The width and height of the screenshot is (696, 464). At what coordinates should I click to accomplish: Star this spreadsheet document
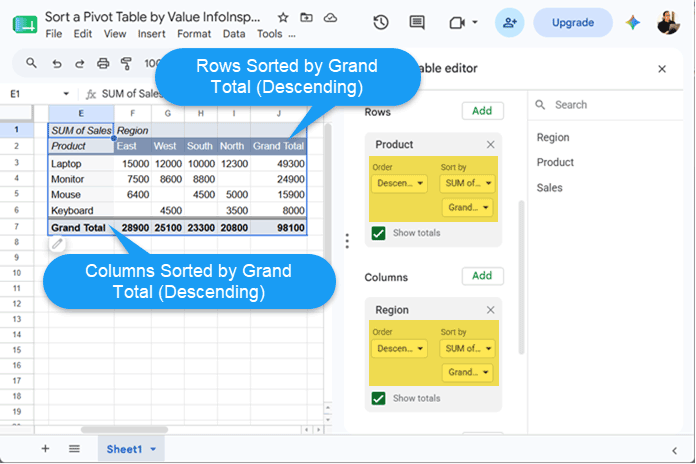coord(283,18)
